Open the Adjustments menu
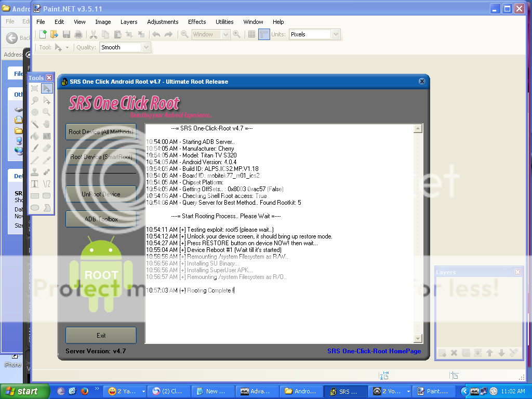 point(163,22)
